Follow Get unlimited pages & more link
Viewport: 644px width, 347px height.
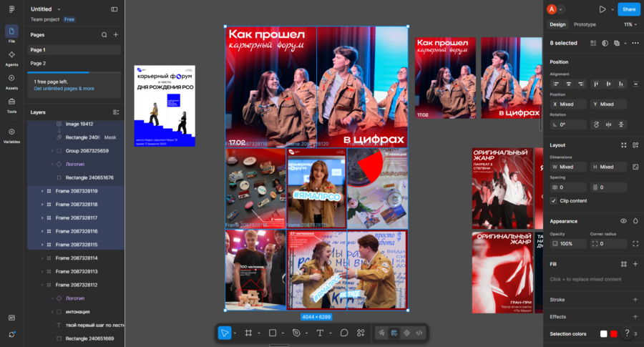64,88
